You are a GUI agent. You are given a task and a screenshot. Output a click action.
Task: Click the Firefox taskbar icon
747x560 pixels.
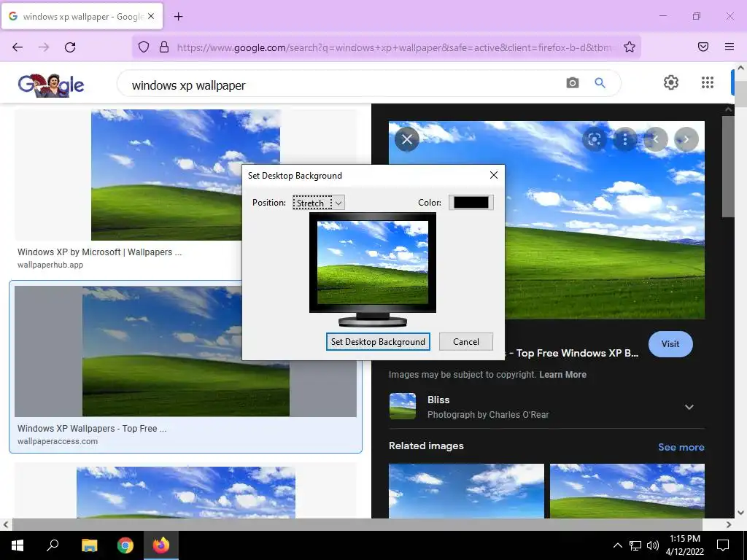tap(161, 545)
